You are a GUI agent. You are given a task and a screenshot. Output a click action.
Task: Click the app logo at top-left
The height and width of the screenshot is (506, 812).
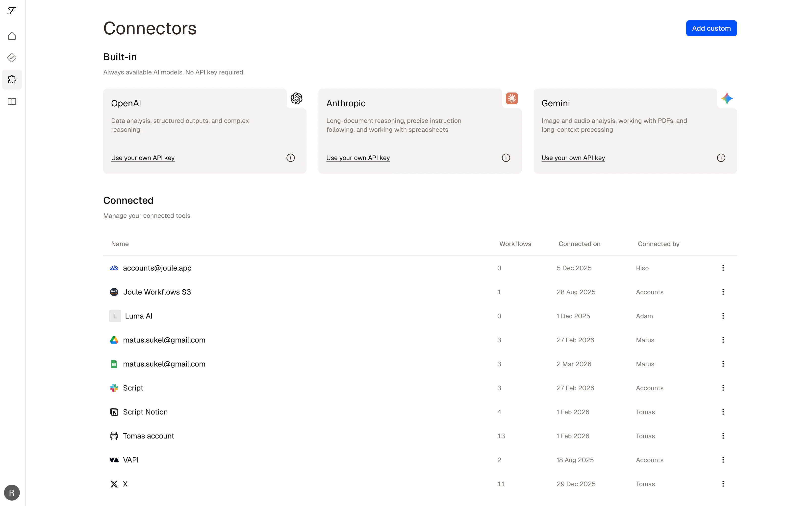pos(12,11)
